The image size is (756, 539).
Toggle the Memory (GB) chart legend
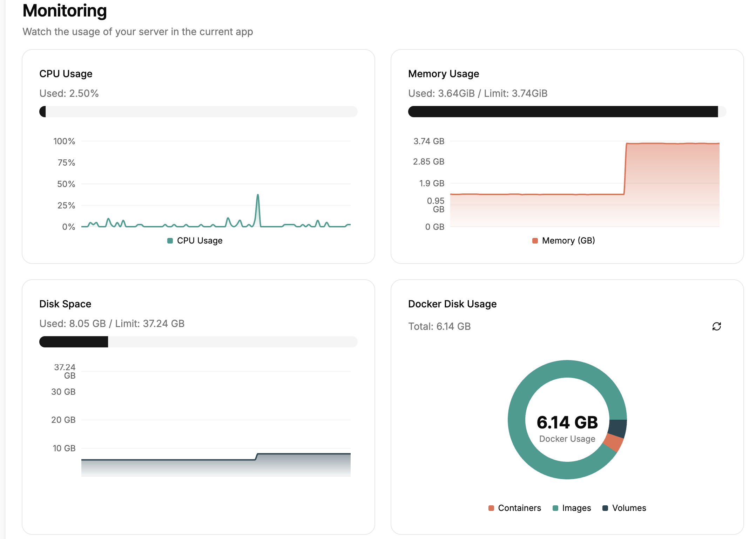click(x=563, y=240)
